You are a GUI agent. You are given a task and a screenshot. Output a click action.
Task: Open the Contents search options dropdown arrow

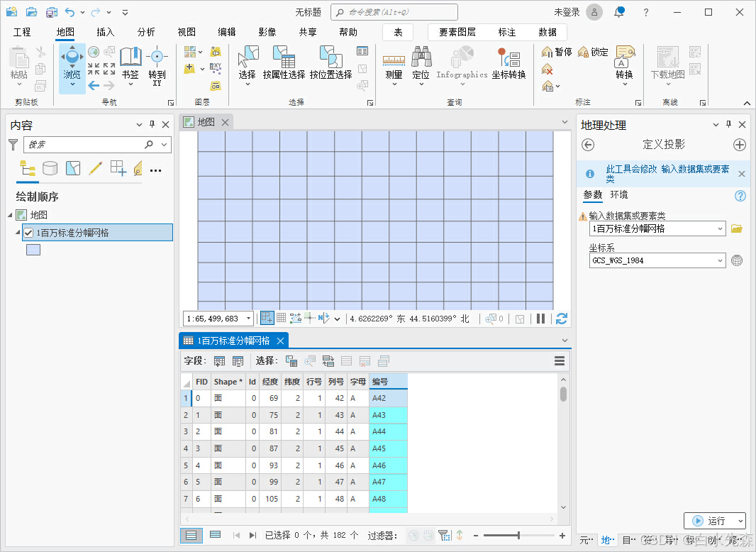point(165,144)
